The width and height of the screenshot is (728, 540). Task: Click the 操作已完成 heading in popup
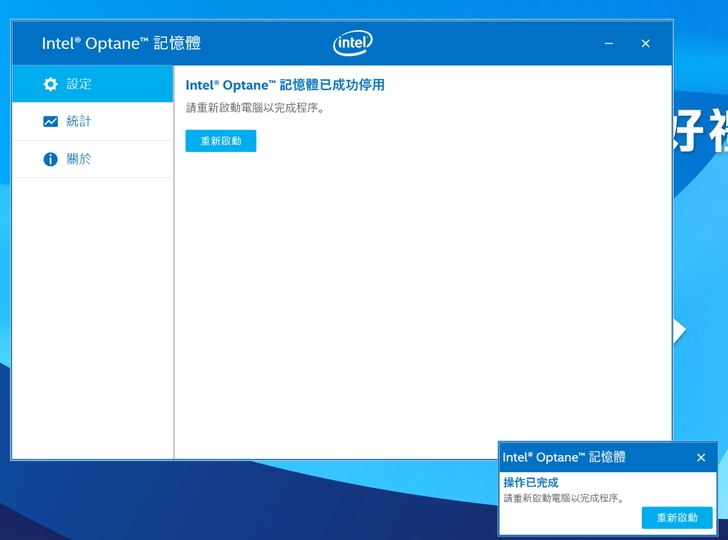(x=530, y=483)
